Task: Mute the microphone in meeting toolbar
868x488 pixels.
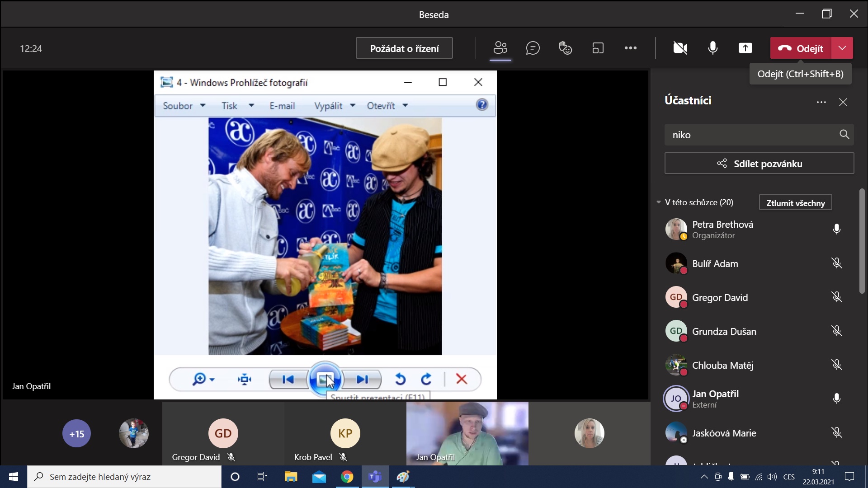Action: click(x=712, y=48)
